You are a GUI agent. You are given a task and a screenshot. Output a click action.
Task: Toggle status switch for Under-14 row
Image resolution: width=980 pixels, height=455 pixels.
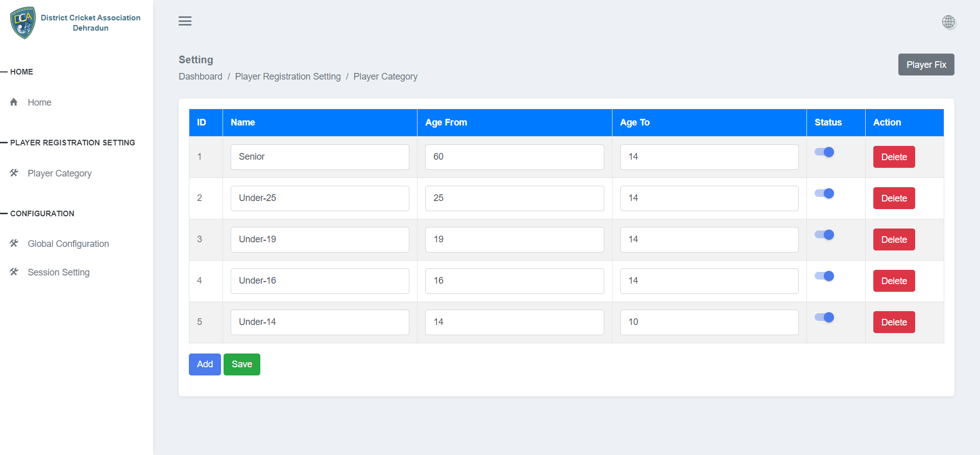point(824,317)
